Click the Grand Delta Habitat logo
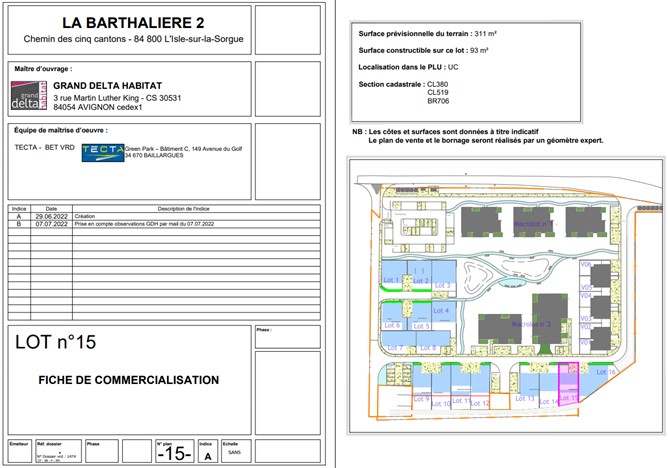 coord(28,95)
